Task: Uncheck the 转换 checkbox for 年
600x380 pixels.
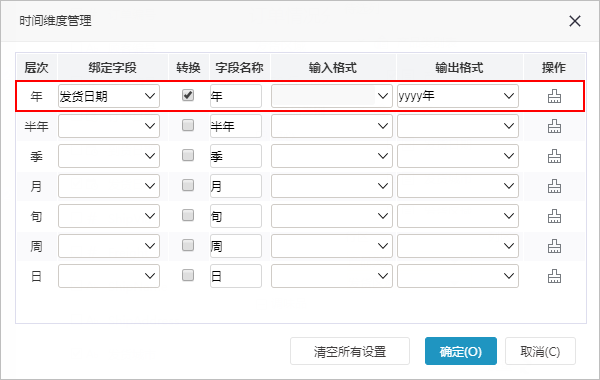Action: 188,95
